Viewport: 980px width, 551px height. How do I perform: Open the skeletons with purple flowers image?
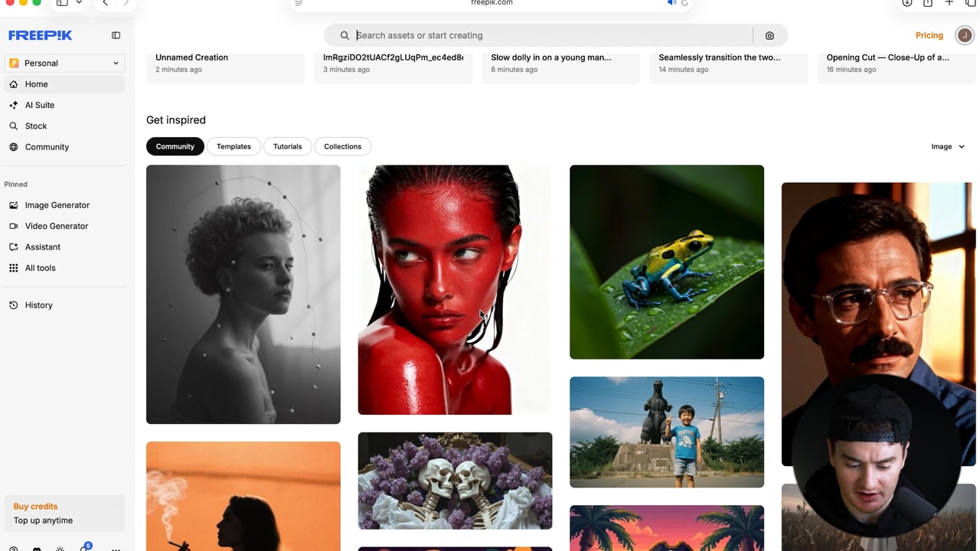point(455,481)
